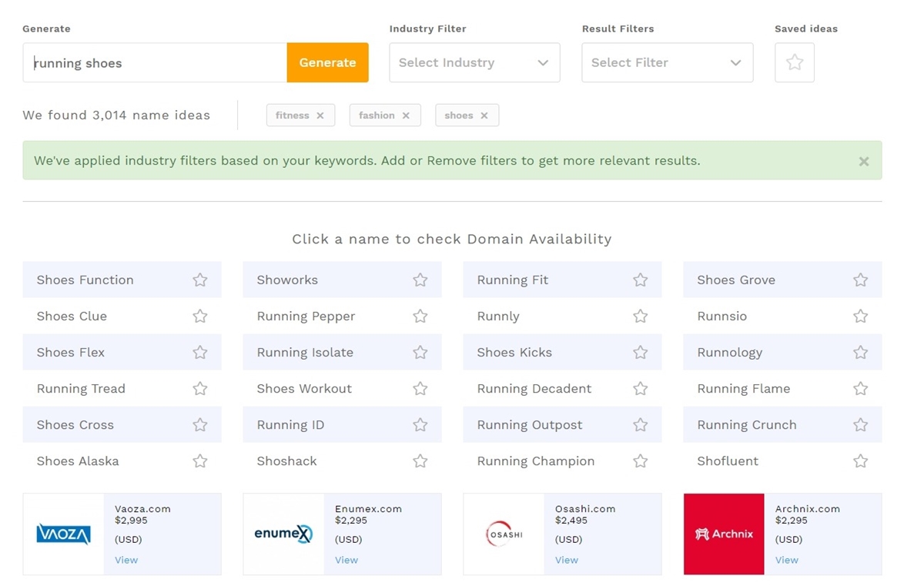Click the star next to Running Fit
Screen dimensions: 924x586
(640, 280)
